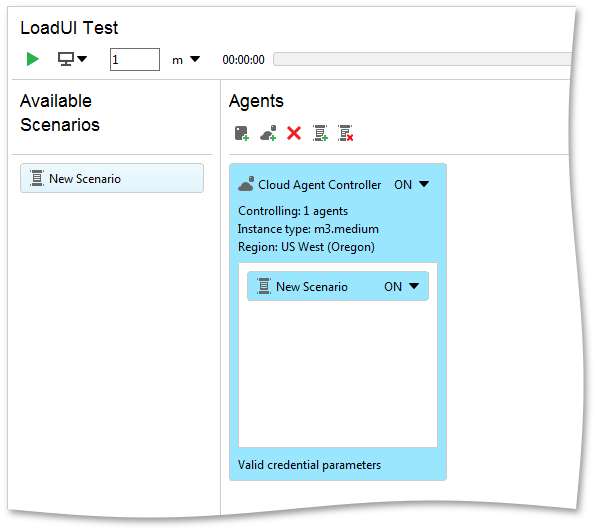Expand the Cloud Agent Controller dropdown arrow

pyautogui.click(x=424, y=184)
